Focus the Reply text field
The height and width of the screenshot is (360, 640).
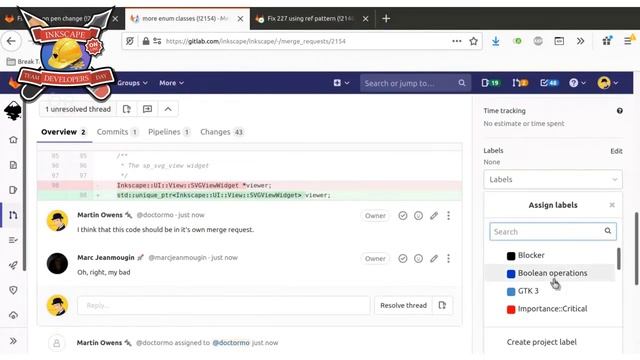pyautogui.click(x=224, y=305)
